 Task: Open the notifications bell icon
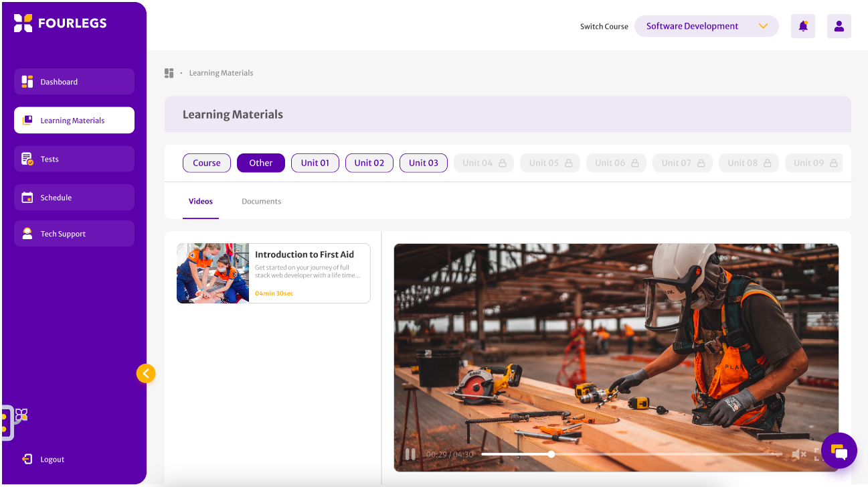pos(802,26)
